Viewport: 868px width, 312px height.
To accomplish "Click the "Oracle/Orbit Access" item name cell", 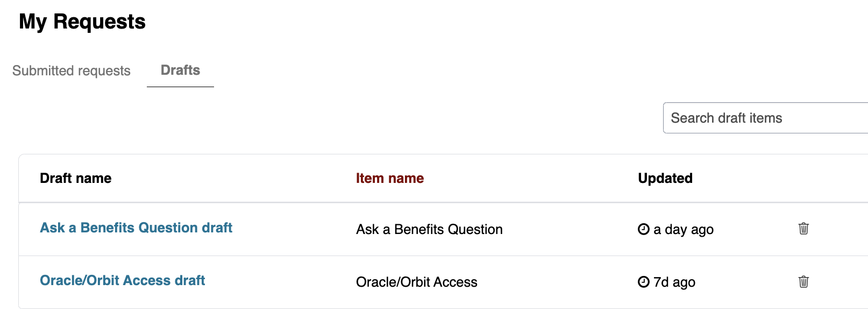I will pos(417,282).
